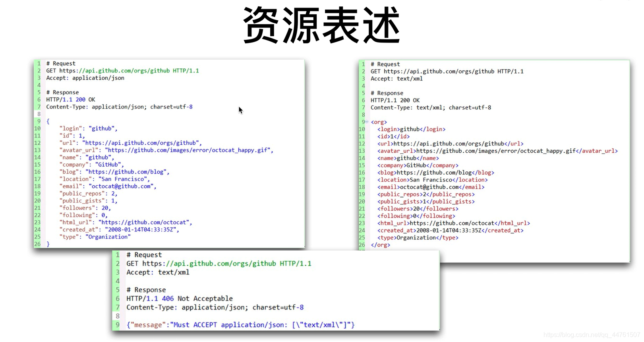Select the <html_url> XML line
The height and width of the screenshot is (342, 644).
point(454,223)
